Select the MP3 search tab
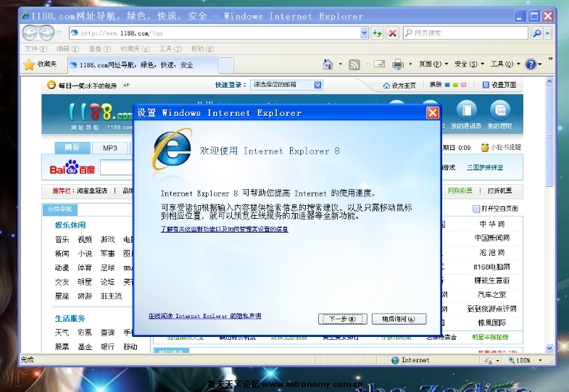The width and height of the screenshot is (569, 392). (x=110, y=148)
